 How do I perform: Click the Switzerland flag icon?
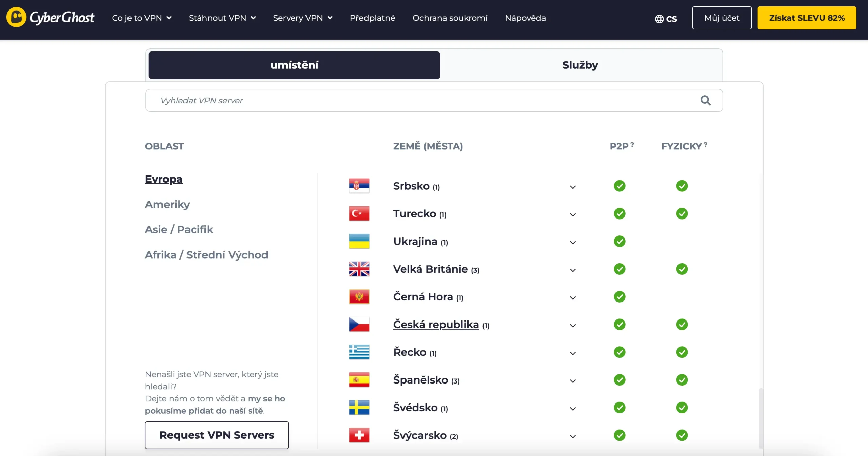click(359, 435)
